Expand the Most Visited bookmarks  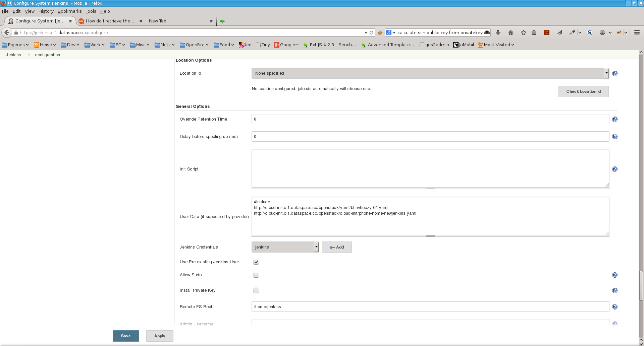pos(496,45)
